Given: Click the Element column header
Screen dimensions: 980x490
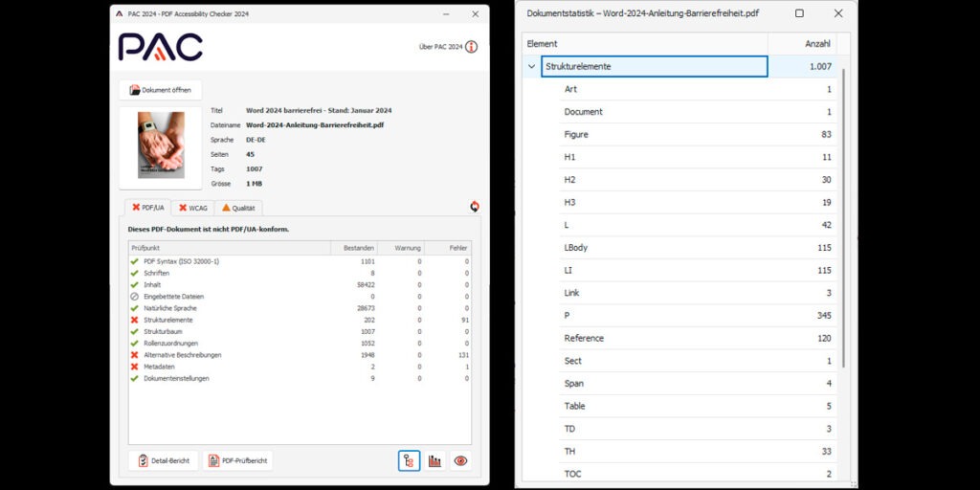Looking at the screenshot, I should [x=645, y=44].
